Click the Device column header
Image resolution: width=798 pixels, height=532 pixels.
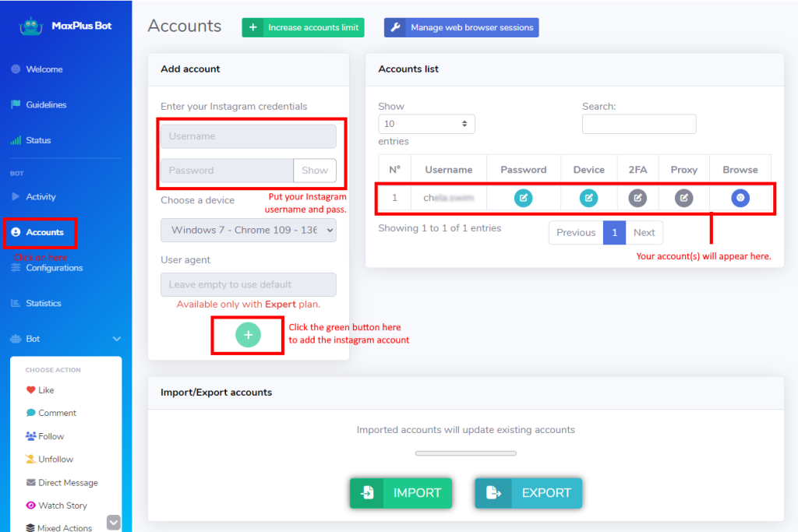point(589,170)
